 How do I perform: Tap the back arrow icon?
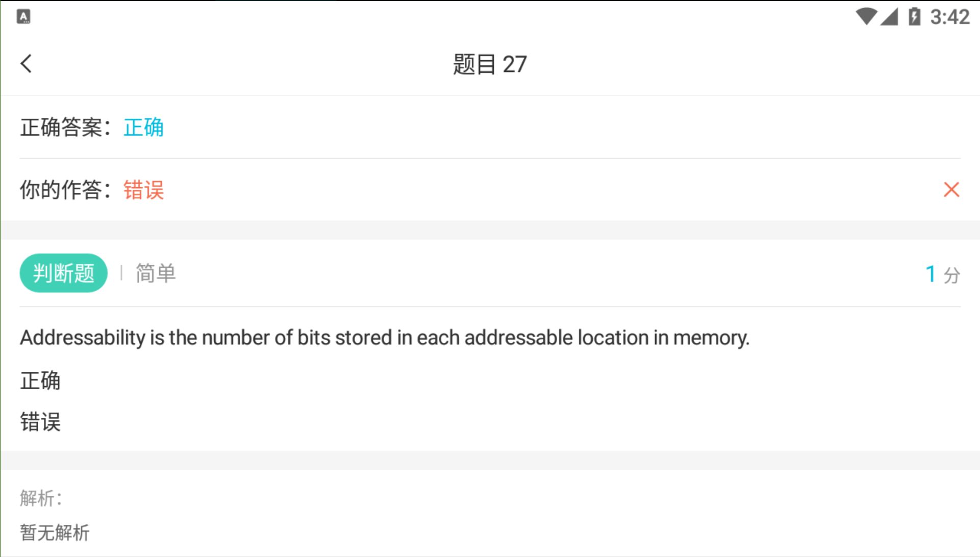click(27, 64)
